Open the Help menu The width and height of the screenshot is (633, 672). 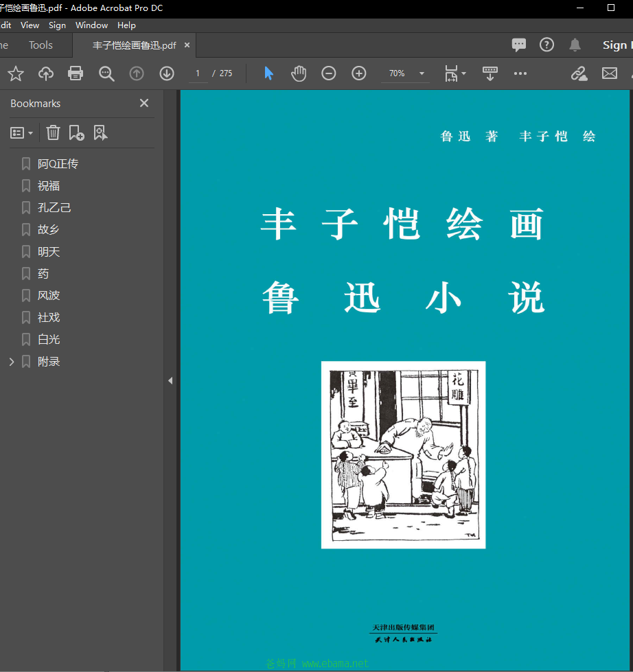(126, 25)
